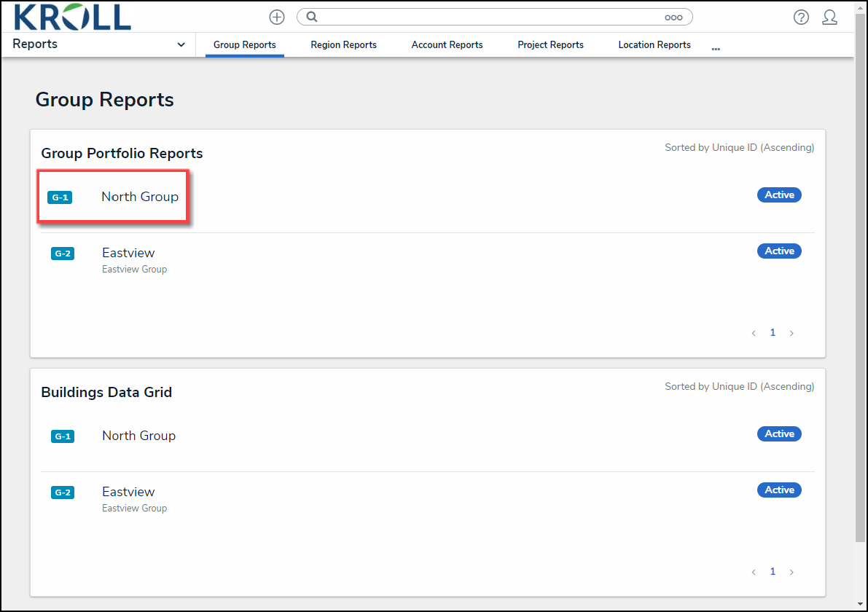This screenshot has width=868, height=612.
Task: Select page 1 in Group Portfolio Reports
Action: [773, 332]
